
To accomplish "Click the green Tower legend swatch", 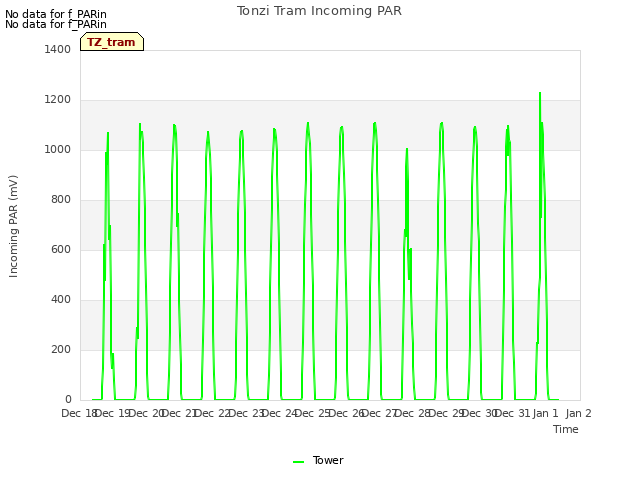I will point(298,462).
